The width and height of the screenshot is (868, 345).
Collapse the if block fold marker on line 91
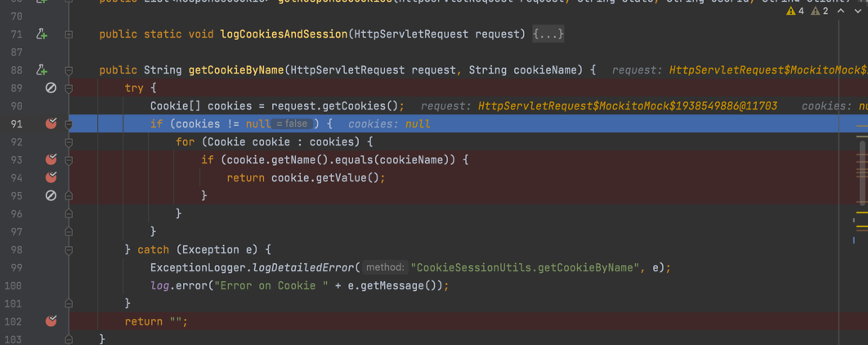pyautogui.click(x=69, y=124)
